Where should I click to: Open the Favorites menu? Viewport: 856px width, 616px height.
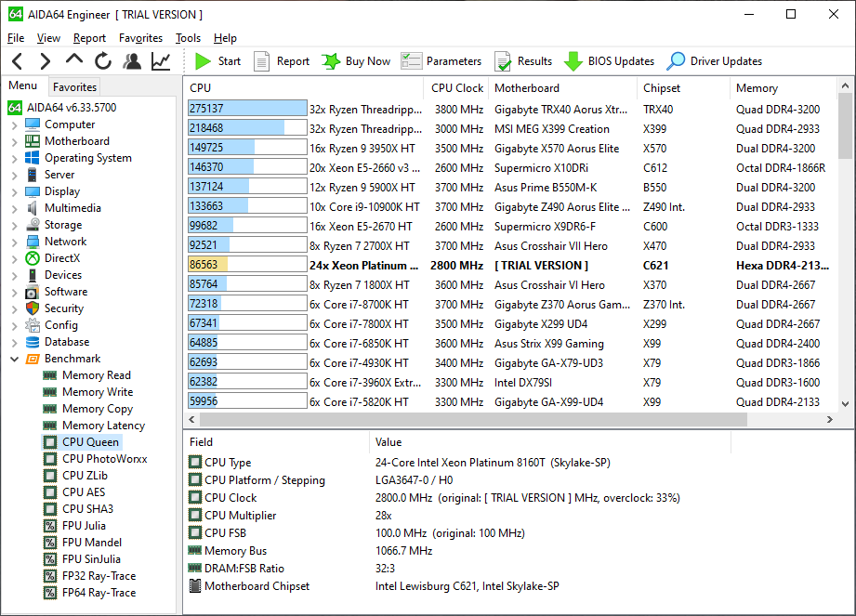(x=141, y=38)
